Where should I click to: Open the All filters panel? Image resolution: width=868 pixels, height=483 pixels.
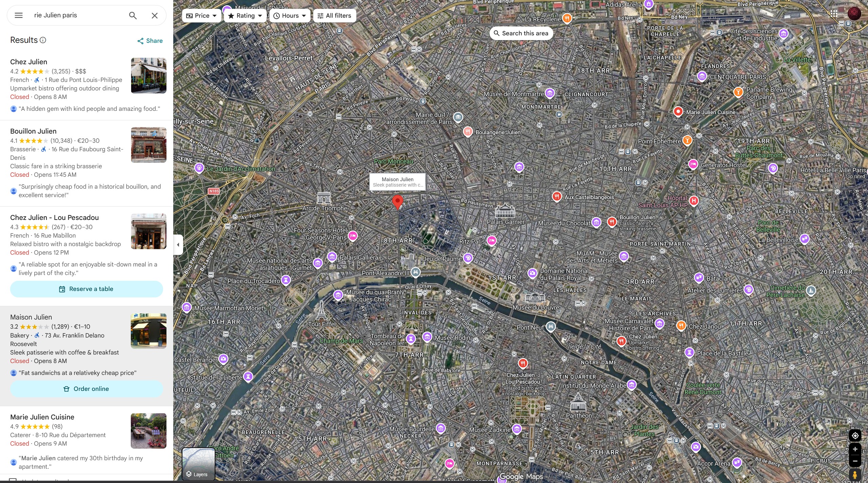[334, 16]
